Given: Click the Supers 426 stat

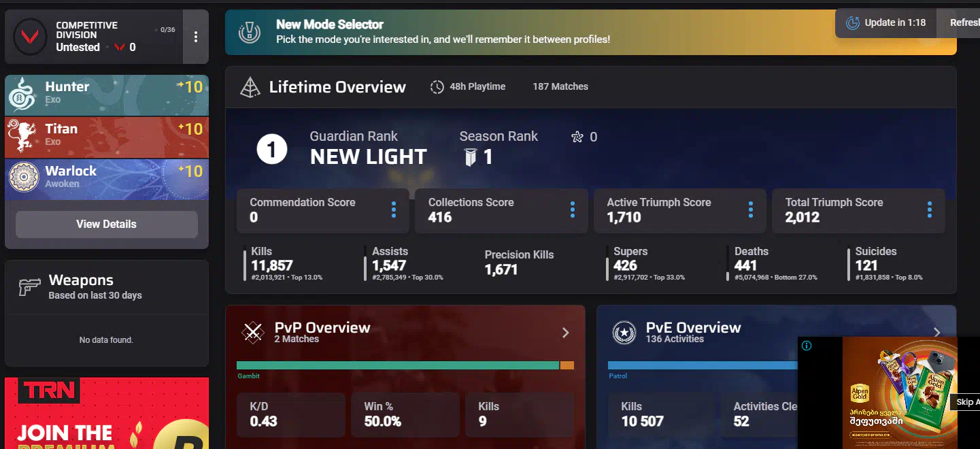Looking at the screenshot, I should [x=646, y=264].
